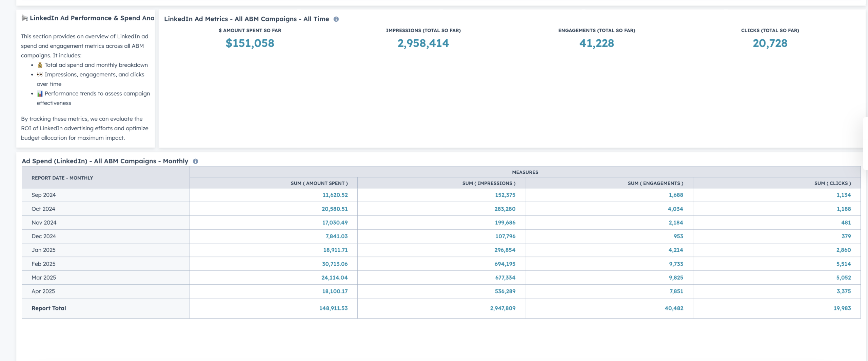868x361 pixels.
Task: Click total impressions 2,947,809
Action: pos(503,308)
